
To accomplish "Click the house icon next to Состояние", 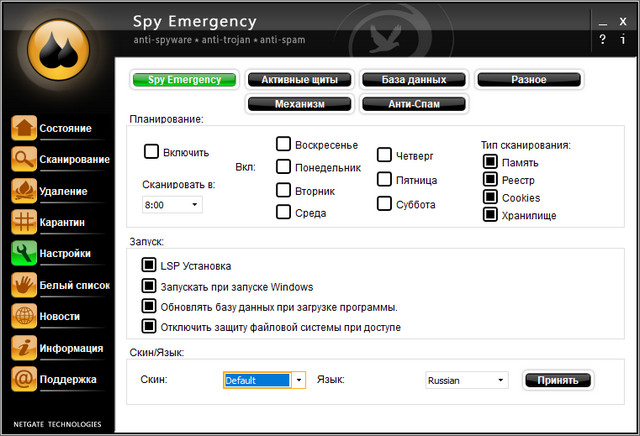I will pyautogui.click(x=24, y=128).
